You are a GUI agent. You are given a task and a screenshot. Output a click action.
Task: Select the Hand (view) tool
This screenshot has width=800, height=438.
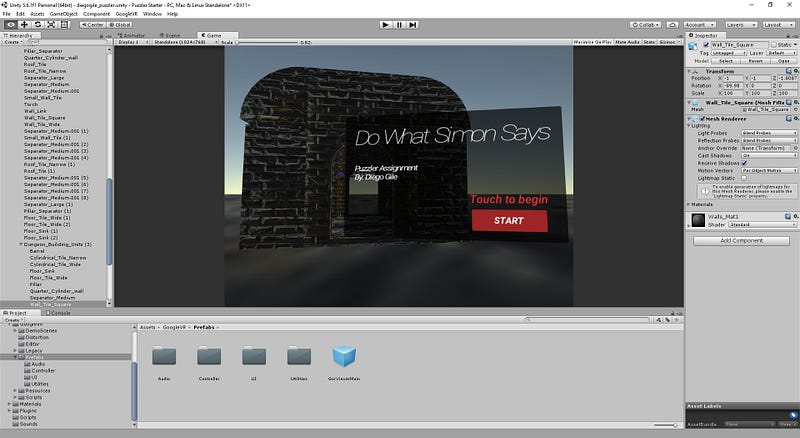click(11, 25)
